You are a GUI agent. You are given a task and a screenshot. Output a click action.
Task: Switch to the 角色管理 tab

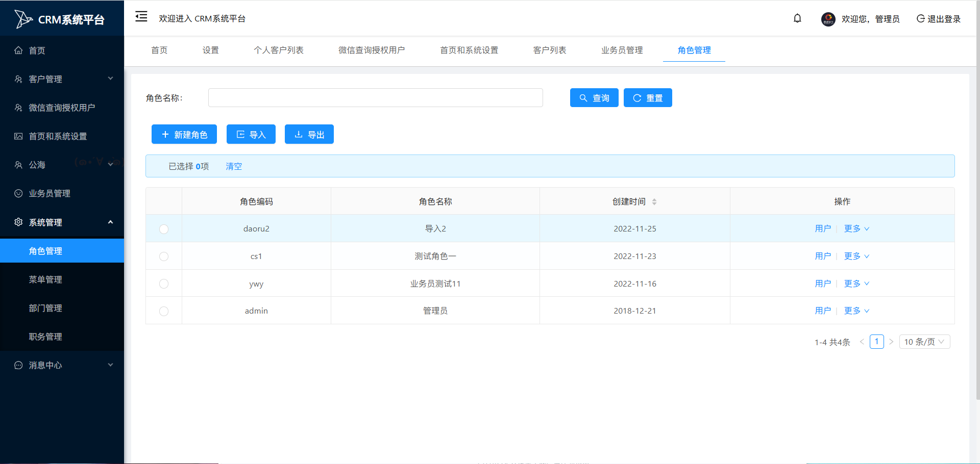coord(694,50)
